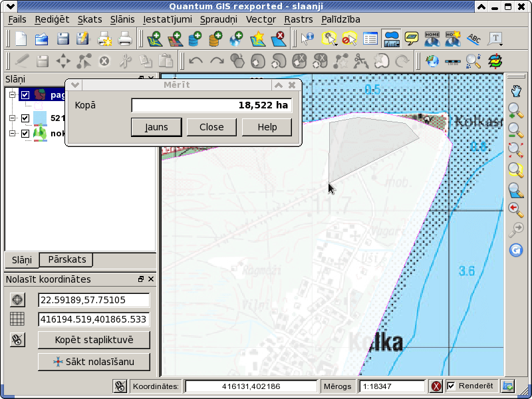Click the New Bookmark HOME-star icon

tap(453, 39)
